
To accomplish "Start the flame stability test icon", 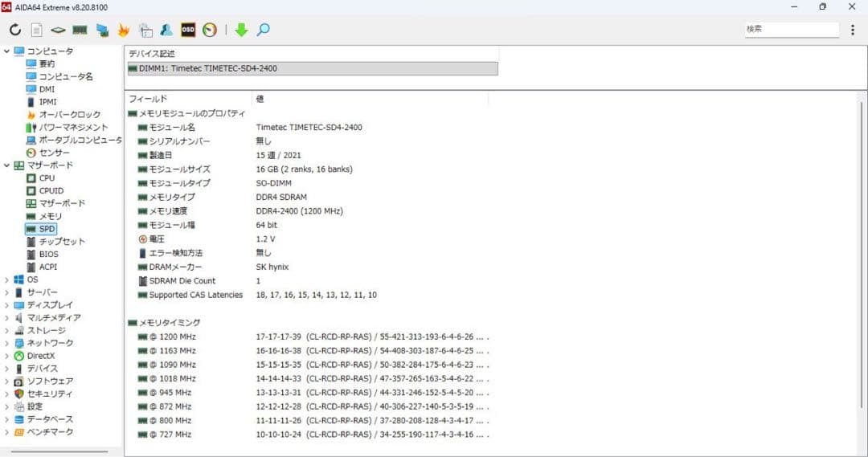I will pos(124,30).
